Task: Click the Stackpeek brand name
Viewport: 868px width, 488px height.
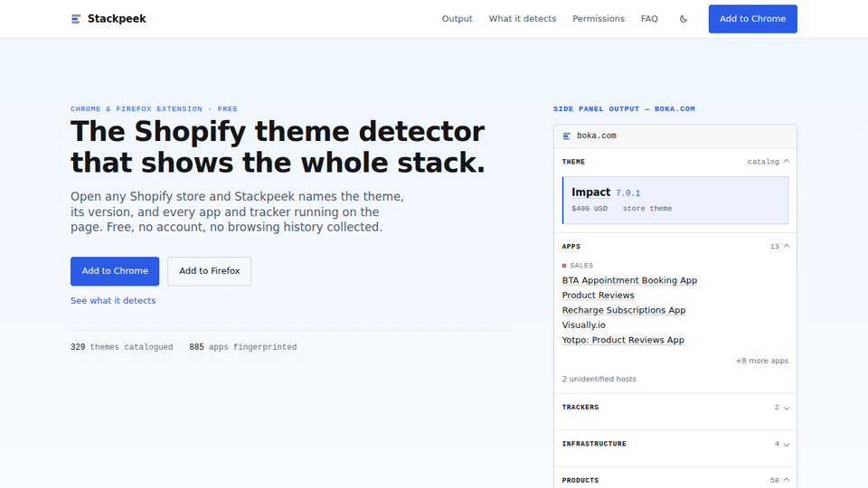Action: 117,19
